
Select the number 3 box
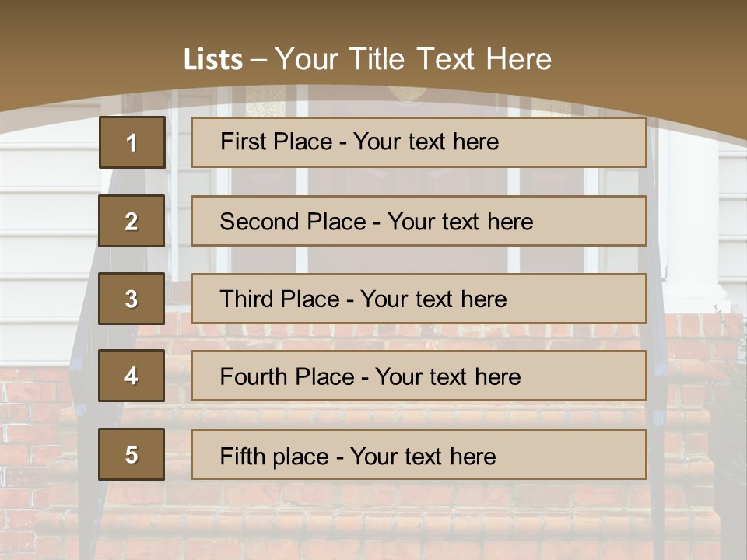pos(132,299)
